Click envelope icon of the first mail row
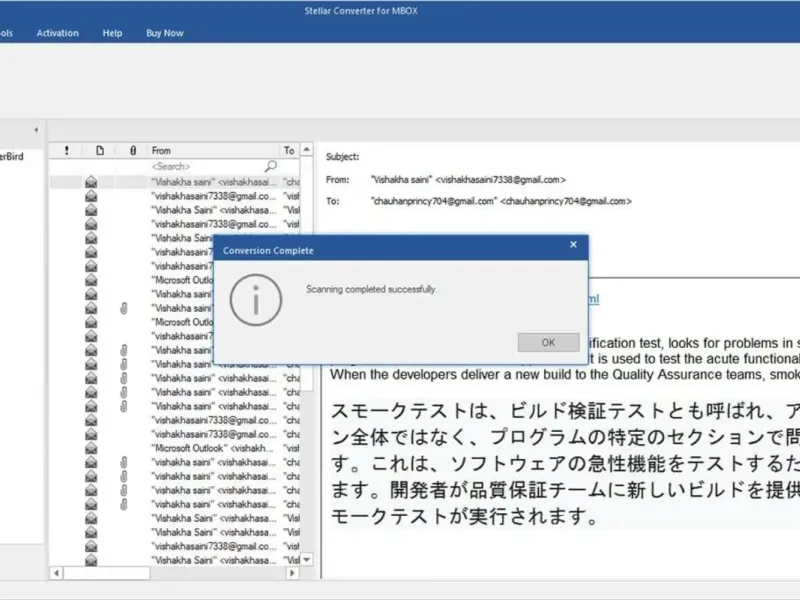 (x=91, y=182)
